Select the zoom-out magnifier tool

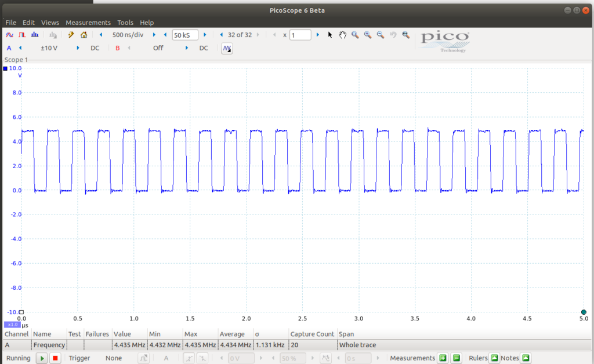(381, 35)
